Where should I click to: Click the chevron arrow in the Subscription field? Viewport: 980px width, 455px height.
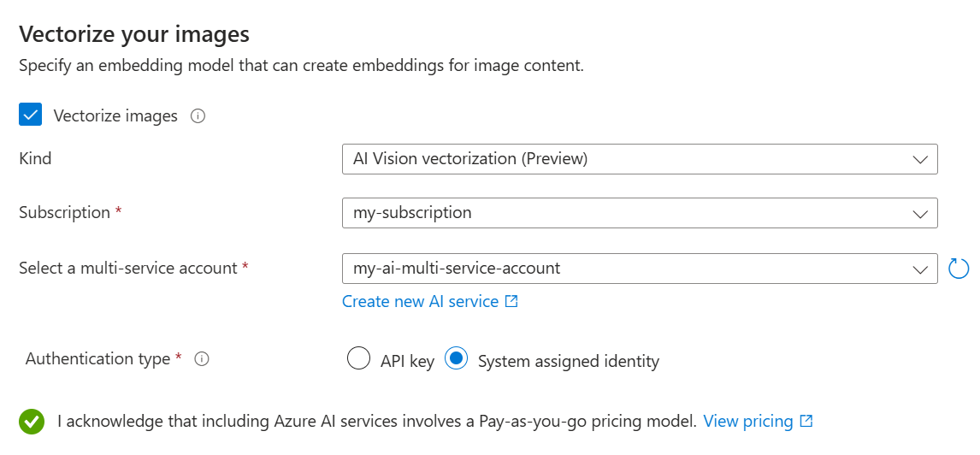[920, 213]
